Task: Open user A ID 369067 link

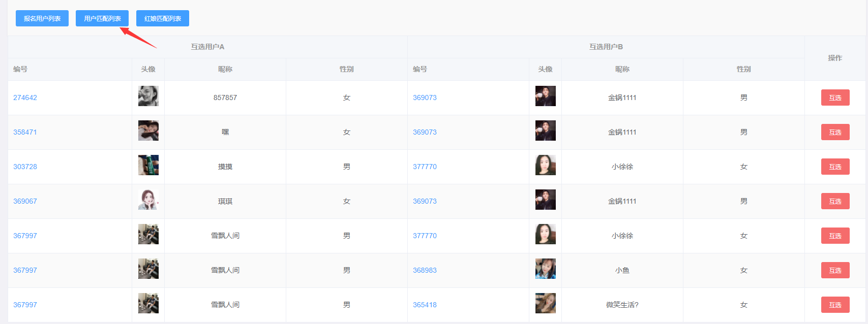Action: [x=25, y=201]
